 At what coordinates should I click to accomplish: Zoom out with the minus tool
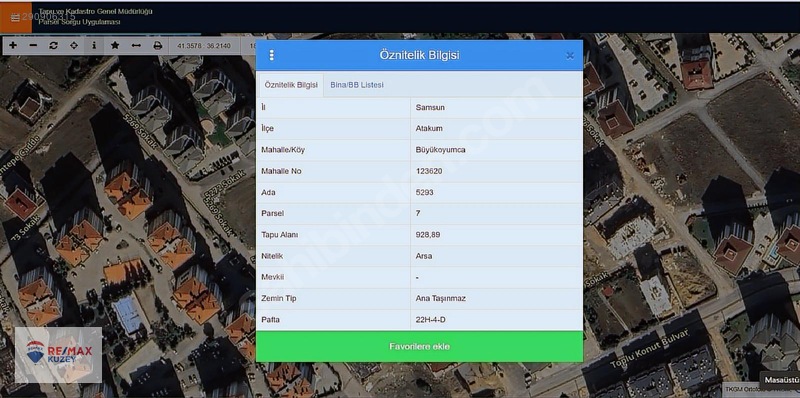pyautogui.click(x=33, y=45)
